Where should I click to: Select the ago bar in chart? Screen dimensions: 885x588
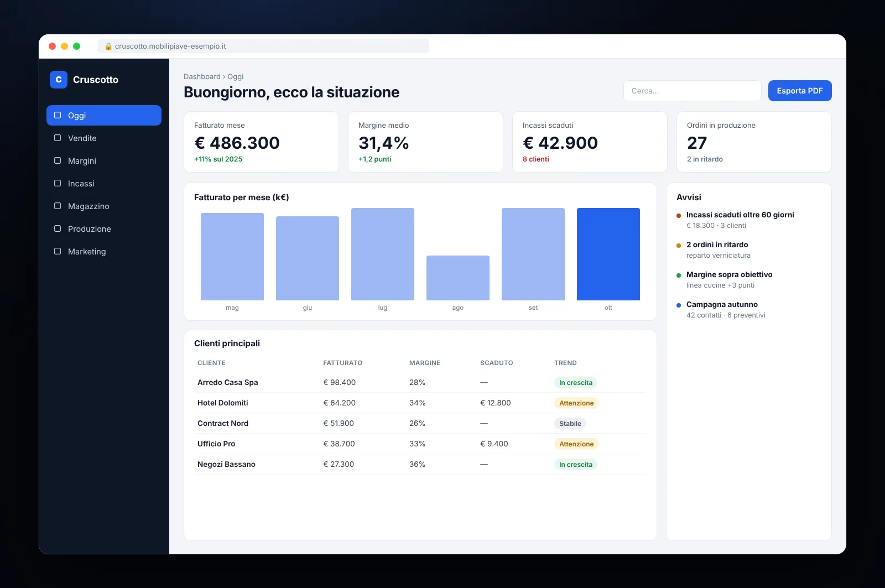[x=458, y=278]
